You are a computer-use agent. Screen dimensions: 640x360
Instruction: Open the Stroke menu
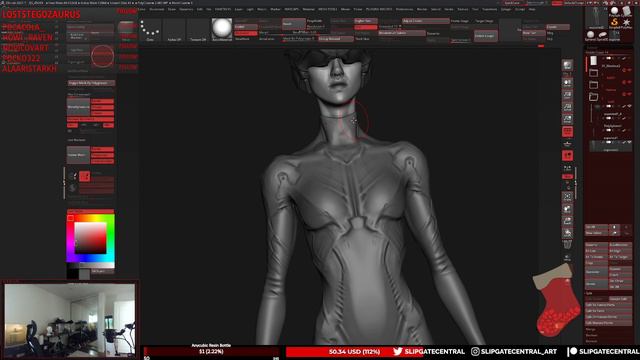point(449,9)
